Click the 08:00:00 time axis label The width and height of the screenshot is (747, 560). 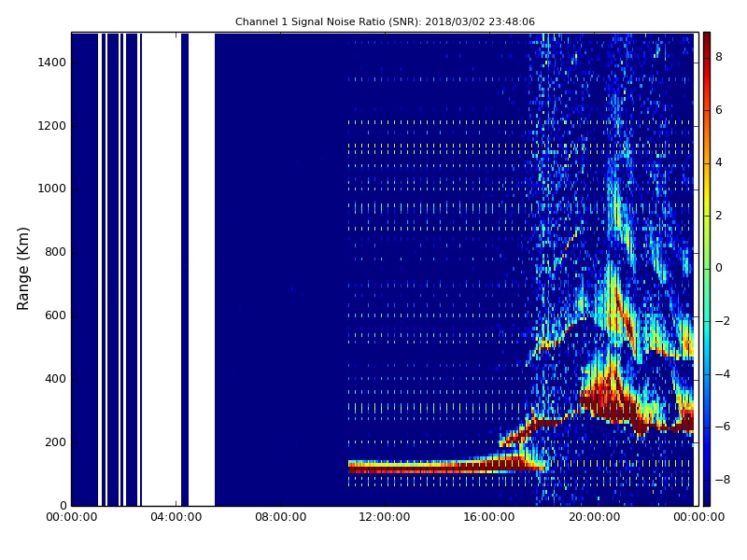click(281, 517)
